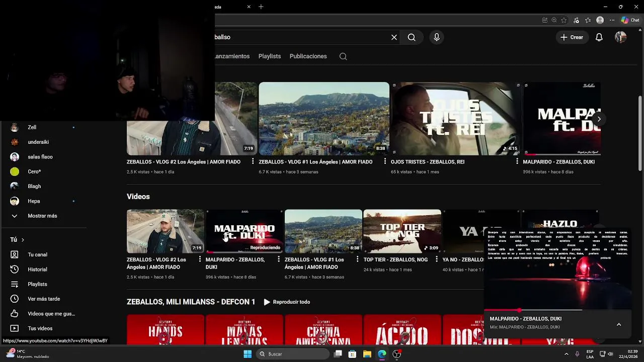Add page to favorites star
Viewport: 644px width, 362px height.
[x=564, y=20]
